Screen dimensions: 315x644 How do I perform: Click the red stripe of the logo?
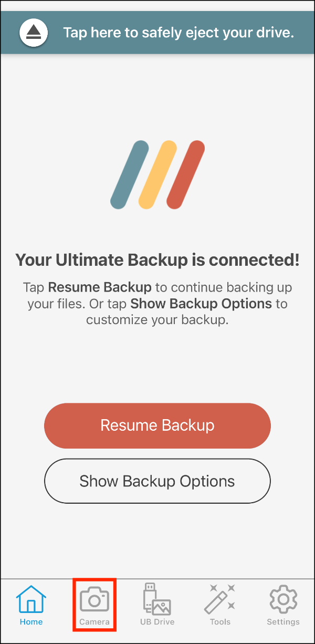point(185,174)
